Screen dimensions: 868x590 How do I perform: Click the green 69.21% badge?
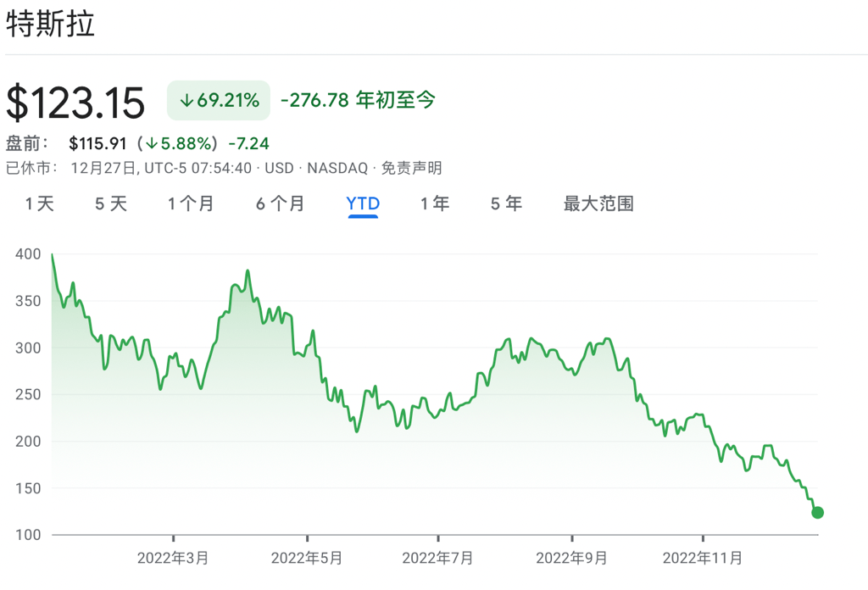218,100
